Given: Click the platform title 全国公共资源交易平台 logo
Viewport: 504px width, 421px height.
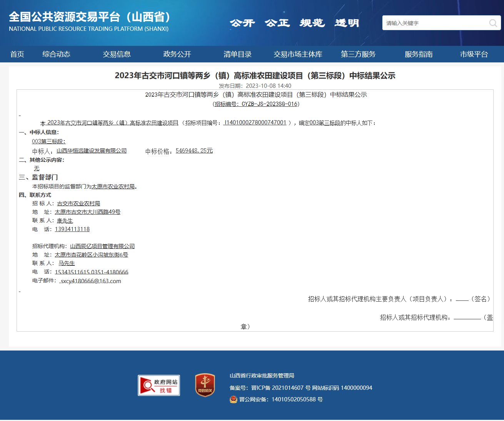Looking at the screenshot, I should tap(89, 22).
